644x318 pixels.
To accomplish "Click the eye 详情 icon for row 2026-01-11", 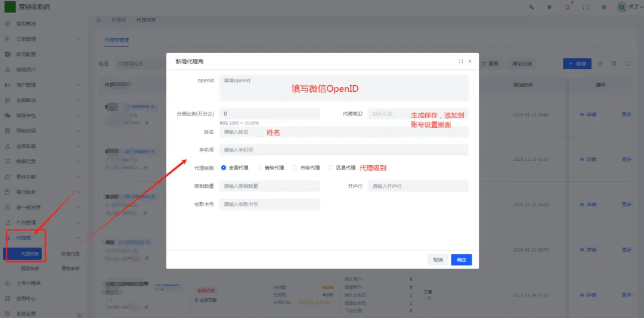I will tap(582, 115).
